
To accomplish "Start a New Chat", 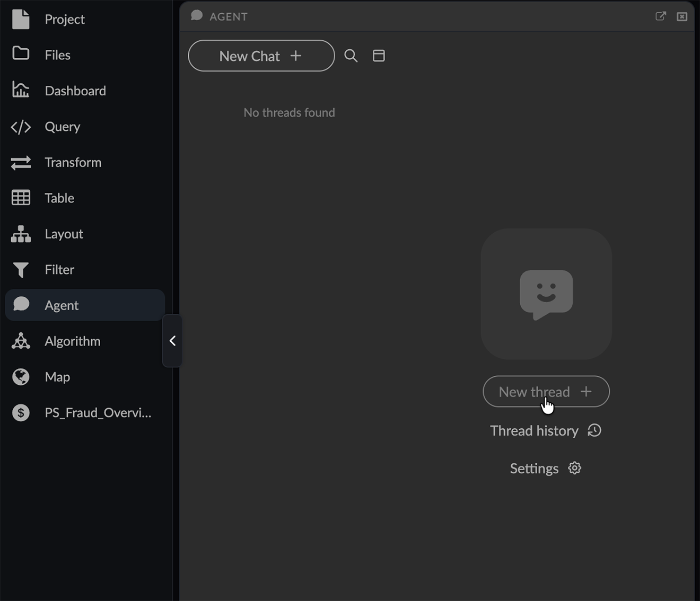I will pyautogui.click(x=261, y=56).
